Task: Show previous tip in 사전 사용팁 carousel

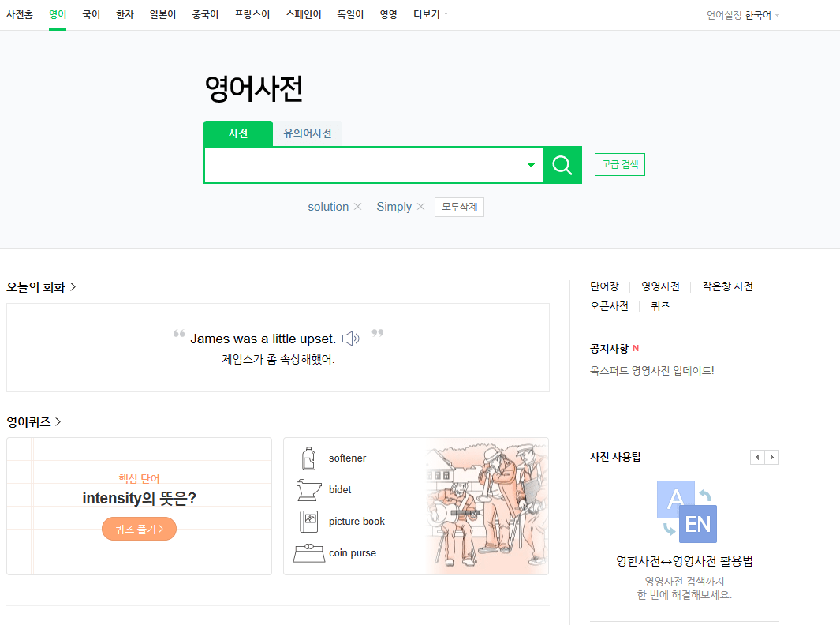Action: tap(757, 457)
